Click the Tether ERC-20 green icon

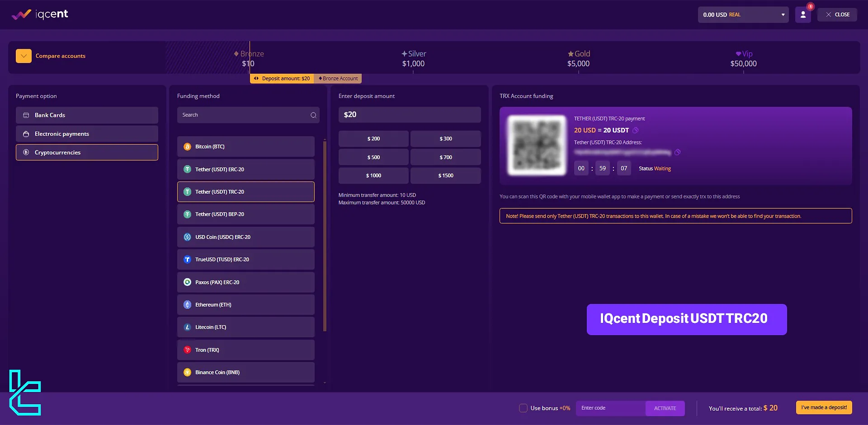pyautogui.click(x=187, y=169)
